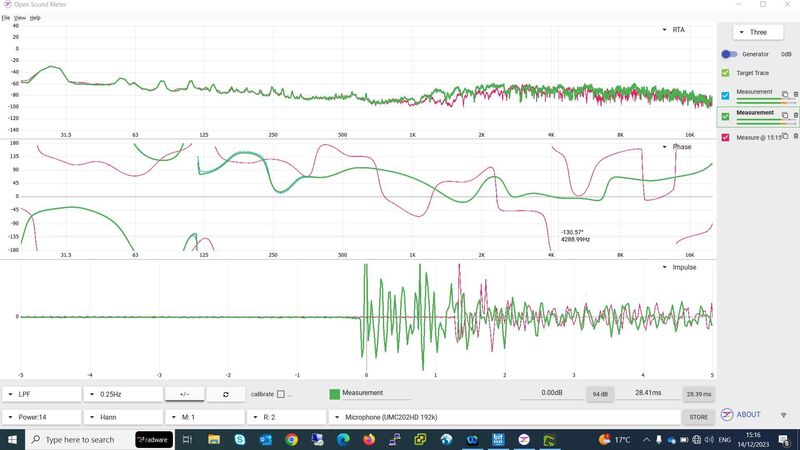Viewport: 800px width, 450px height.
Task: Click the refresh reset icon button
Action: click(x=226, y=394)
